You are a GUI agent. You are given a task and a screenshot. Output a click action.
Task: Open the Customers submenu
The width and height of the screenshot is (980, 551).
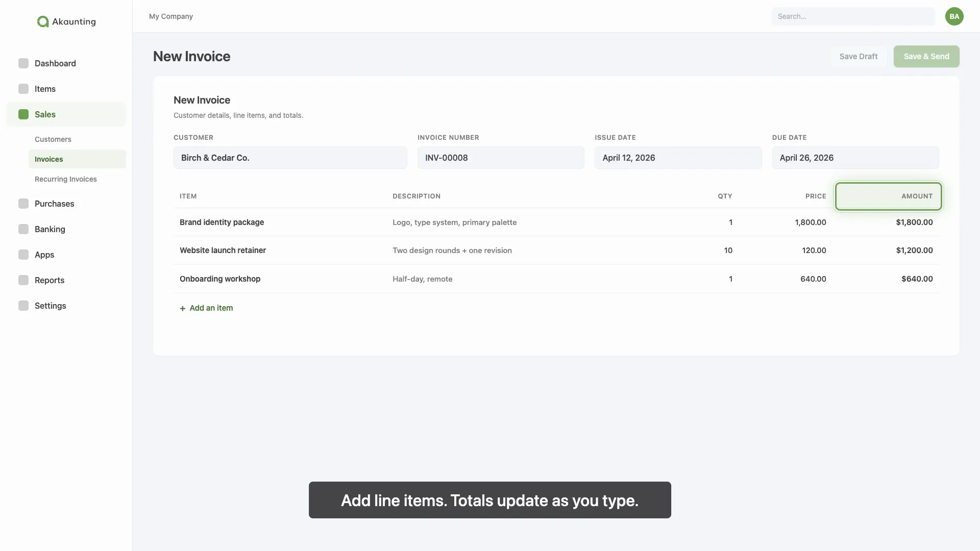click(x=53, y=139)
